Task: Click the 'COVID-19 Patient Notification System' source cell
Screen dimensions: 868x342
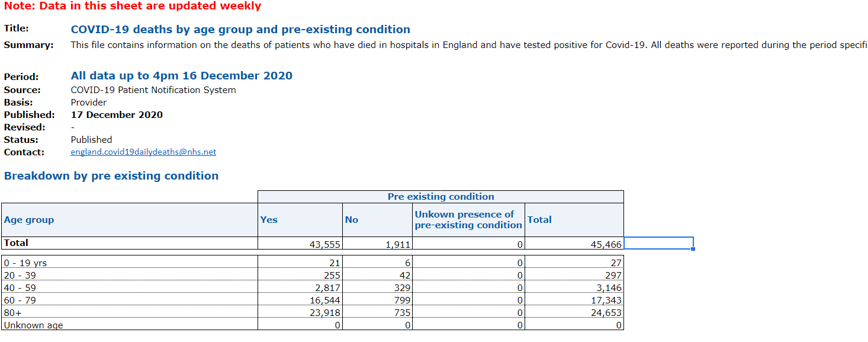Action: tap(153, 90)
